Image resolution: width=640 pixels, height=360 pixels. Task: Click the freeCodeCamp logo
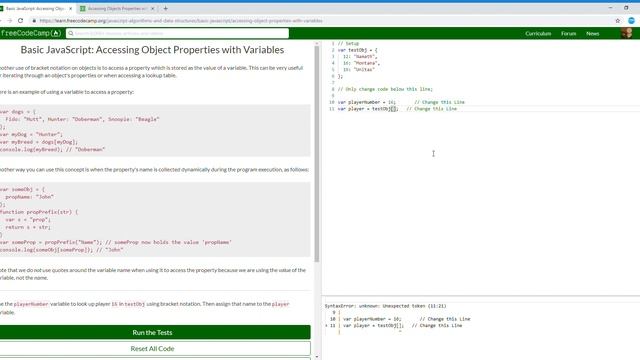pyautogui.click(x=31, y=33)
